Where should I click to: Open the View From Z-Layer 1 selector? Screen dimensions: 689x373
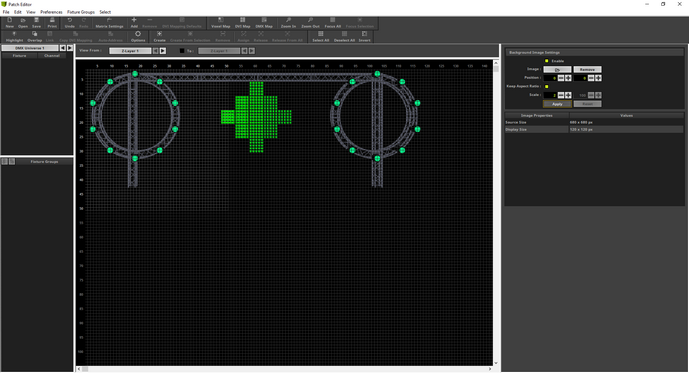(130, 51)
